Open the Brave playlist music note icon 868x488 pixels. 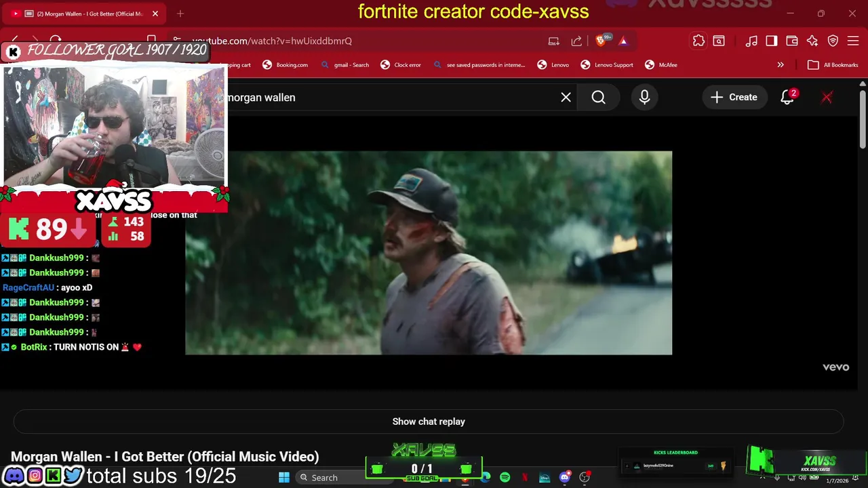click(x=751, y=41)
